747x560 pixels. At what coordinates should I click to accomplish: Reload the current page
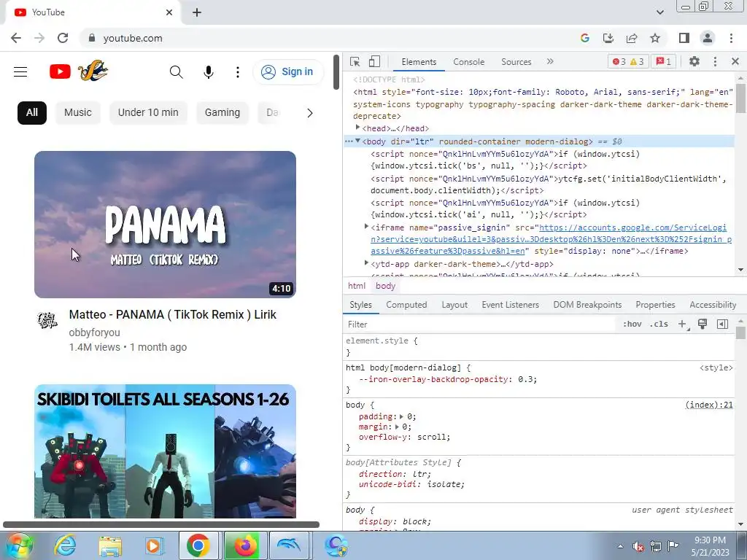point(63,38)
